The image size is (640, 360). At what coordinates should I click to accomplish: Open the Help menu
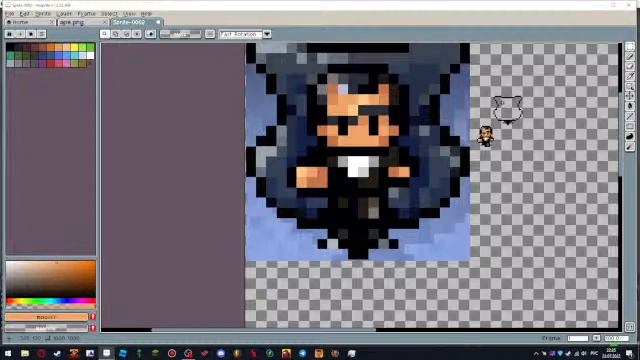(x=146, y=13)
